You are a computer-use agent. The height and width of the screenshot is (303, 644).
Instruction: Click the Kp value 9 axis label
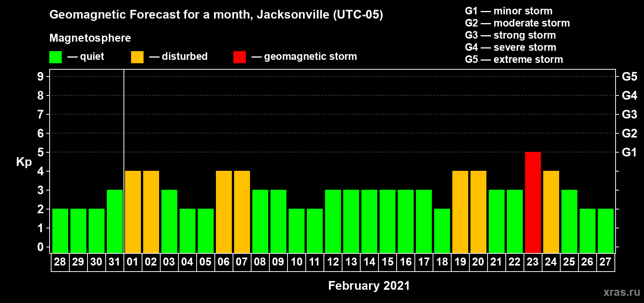41,77
